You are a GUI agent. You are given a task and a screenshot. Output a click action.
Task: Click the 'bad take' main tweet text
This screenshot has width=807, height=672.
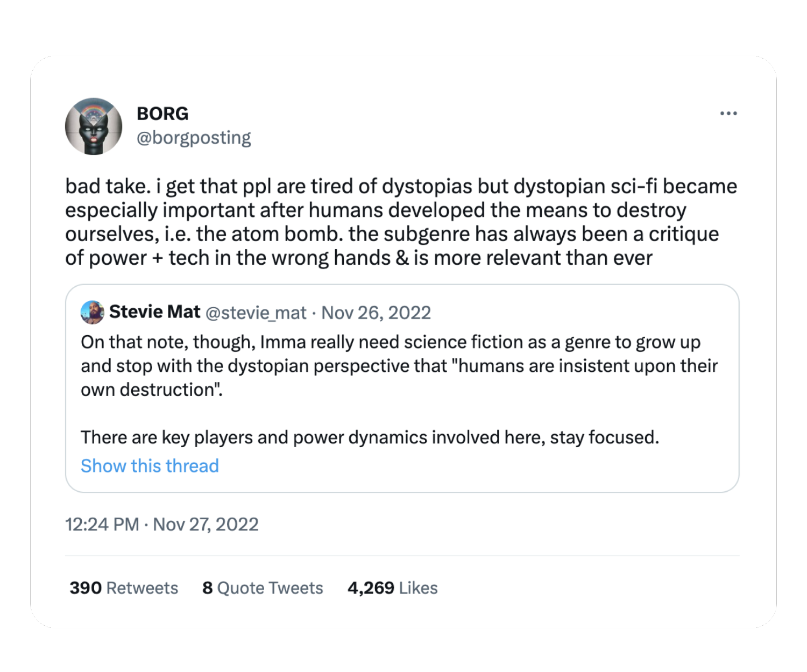pyautogui.click(x=401, y=222)
